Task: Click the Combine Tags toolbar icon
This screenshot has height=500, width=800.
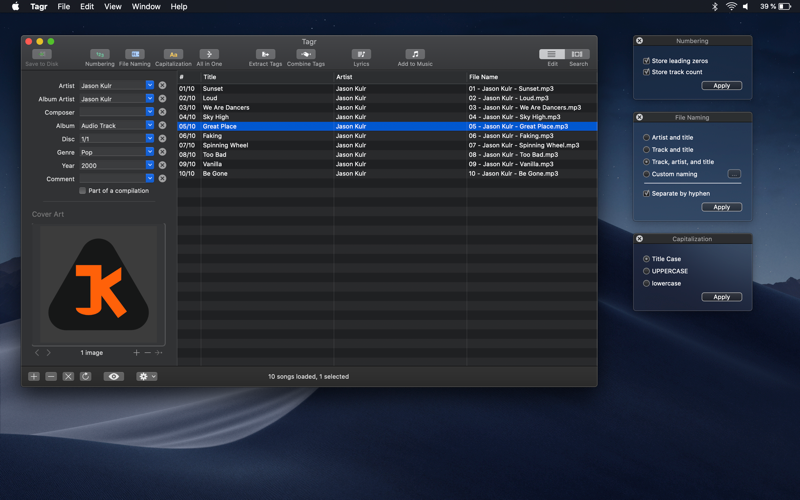Action: [x=306, y=54]
